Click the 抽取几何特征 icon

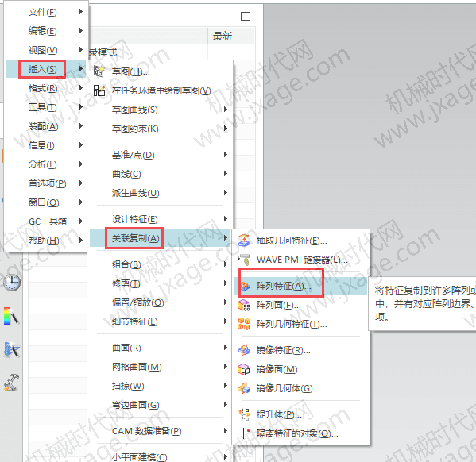(244, 241)
